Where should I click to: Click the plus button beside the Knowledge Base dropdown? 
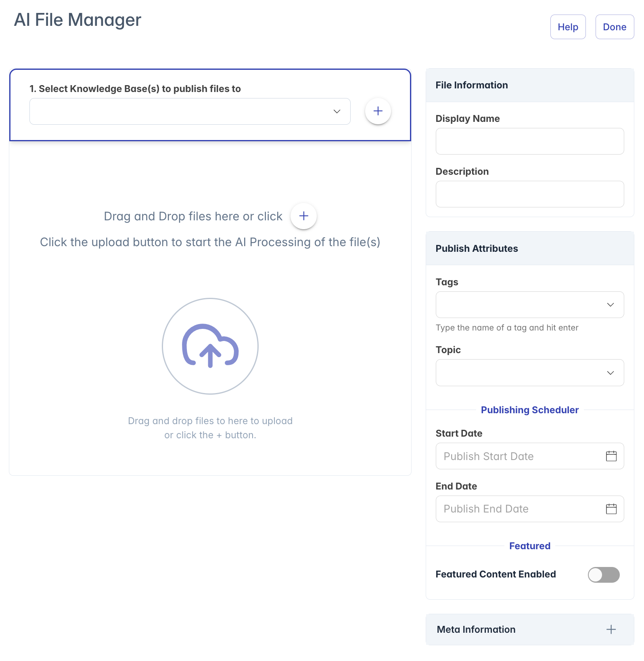[x=378, y=111]
